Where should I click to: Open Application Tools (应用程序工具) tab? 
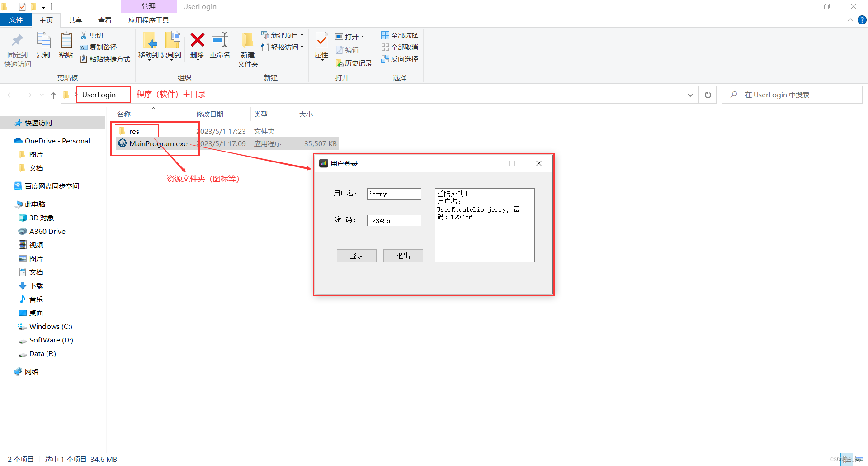[149, 20]
